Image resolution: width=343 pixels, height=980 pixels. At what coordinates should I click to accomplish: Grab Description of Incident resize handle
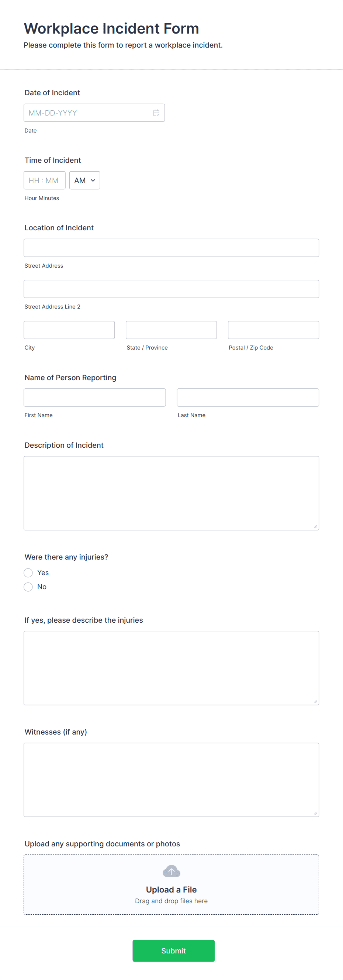click(x=315, y=526)
